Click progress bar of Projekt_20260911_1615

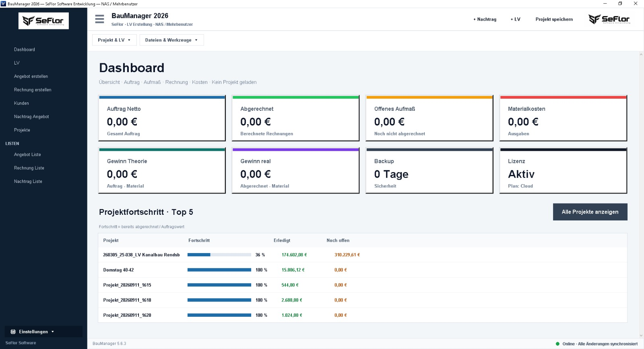click(219, 285)
